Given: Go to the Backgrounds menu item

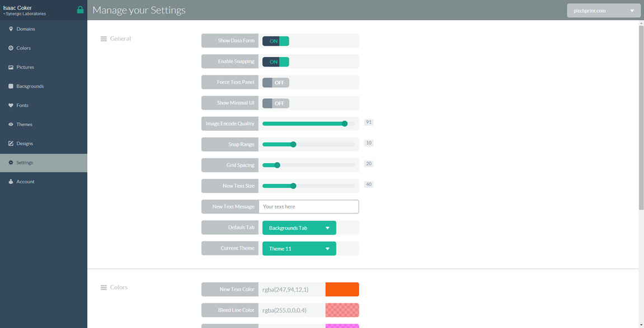Looking at the screenshot, I should coord(30,86).
